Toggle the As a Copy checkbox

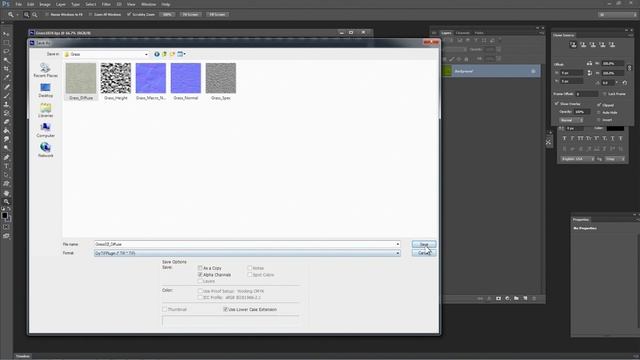tap(200, 268)
